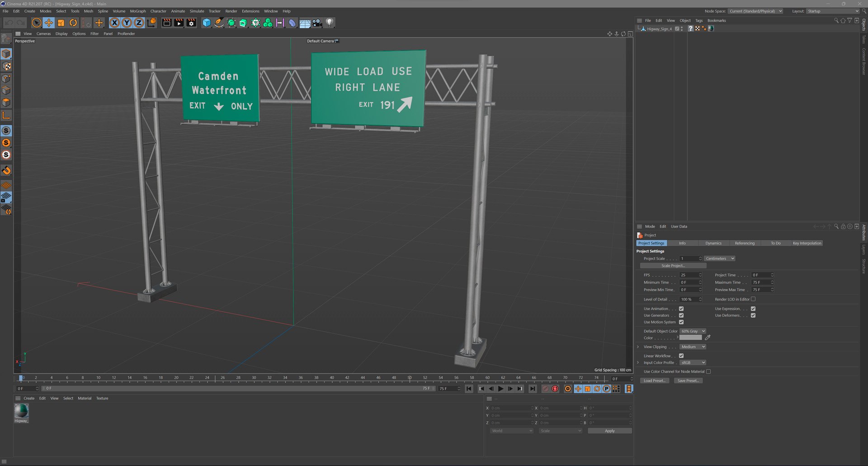Expand the View Clipping section
Viewport: 868px width, 466px height.
[638, 347]
